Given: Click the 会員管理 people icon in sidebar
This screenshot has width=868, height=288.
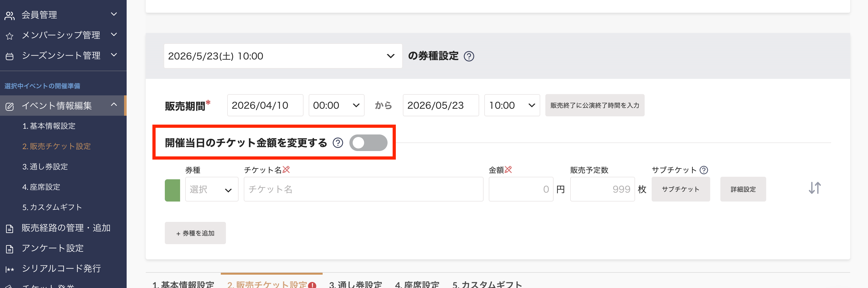Looking at the screenshot, I should (10, 16).
